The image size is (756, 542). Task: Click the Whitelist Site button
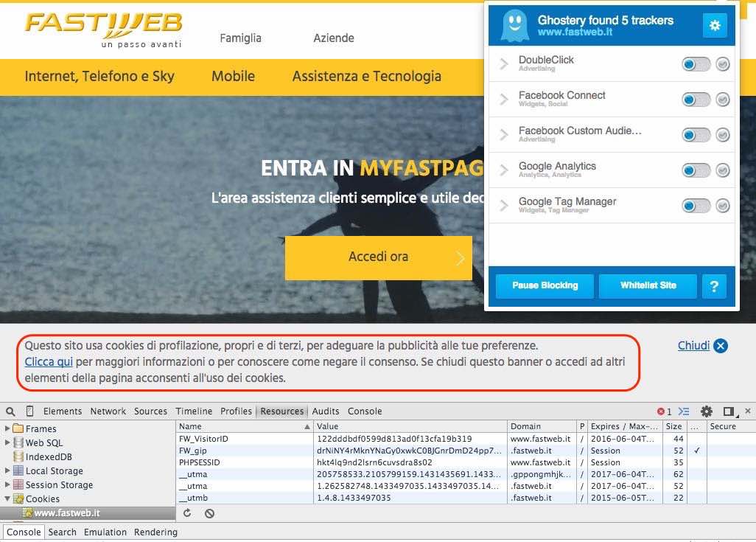point(648,285)
